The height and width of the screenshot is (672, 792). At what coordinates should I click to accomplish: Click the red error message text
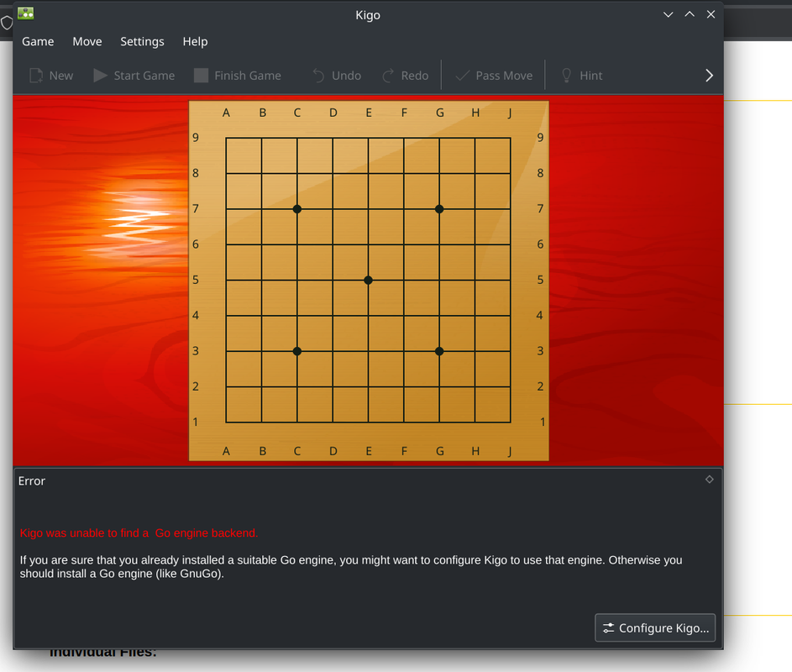[x=139, y=533]
